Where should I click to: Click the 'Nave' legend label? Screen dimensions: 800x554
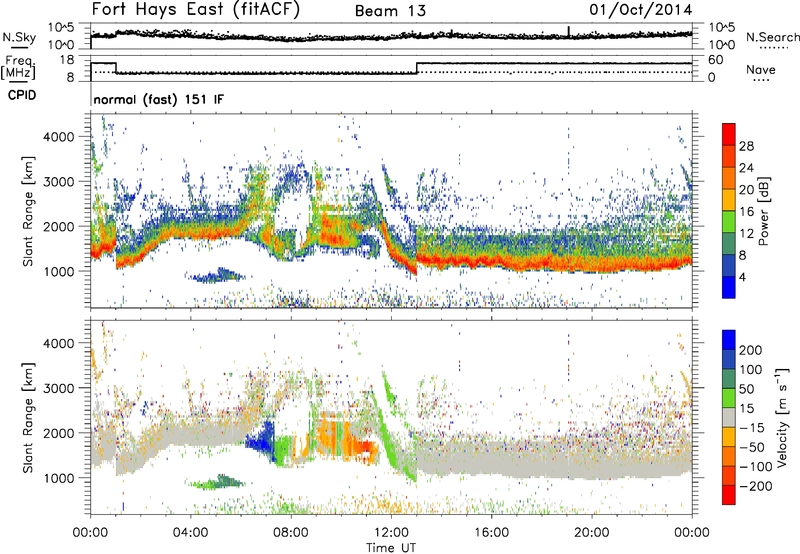(x=761, y=69)
